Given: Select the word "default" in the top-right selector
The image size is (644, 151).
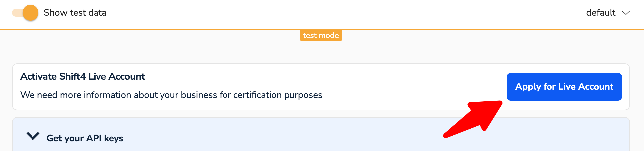Looking at the screenshot, I should [x=601, y=13].
